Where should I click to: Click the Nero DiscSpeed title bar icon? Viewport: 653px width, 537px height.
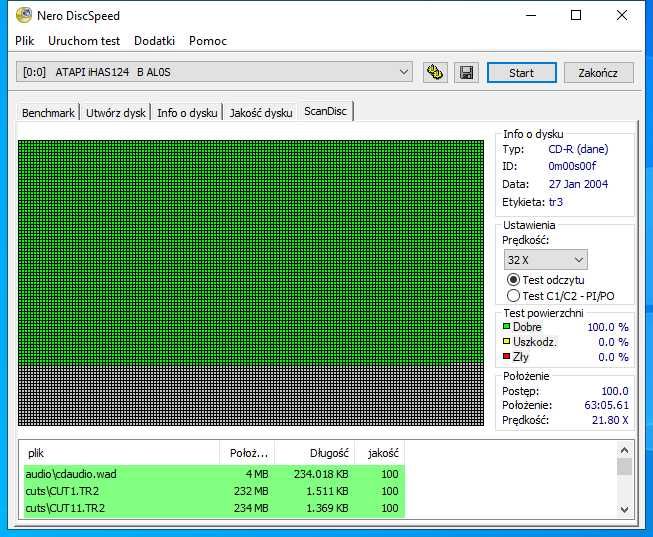tap(24, 15)
